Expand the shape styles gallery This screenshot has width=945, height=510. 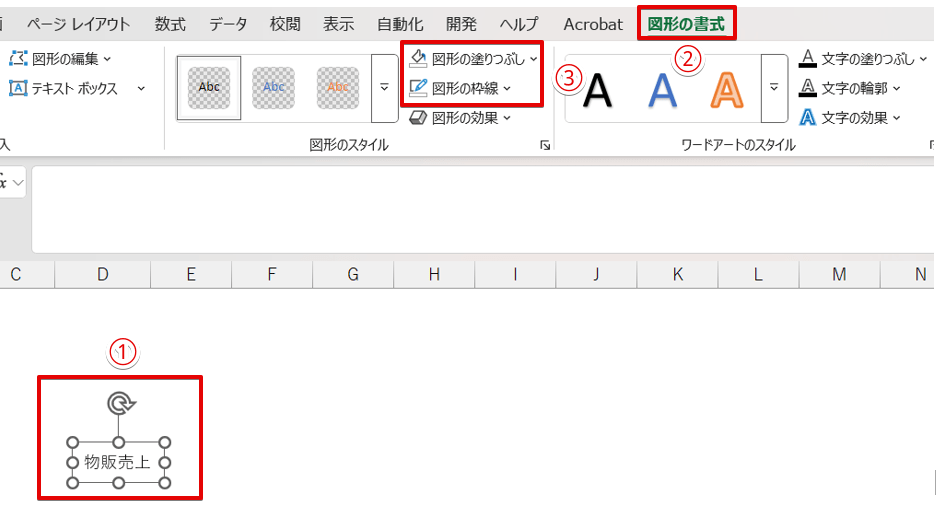tap(384, 88)
